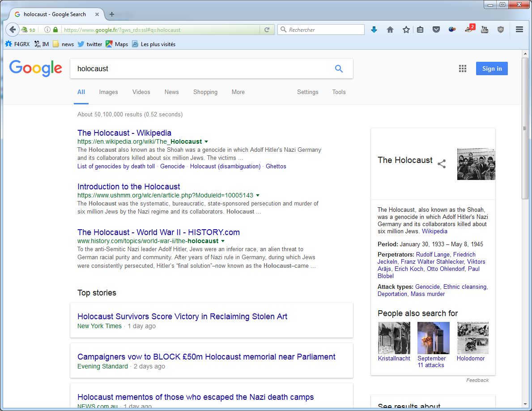Go to the home page icon
Viewport: 532px width, 411px height.
390,30
